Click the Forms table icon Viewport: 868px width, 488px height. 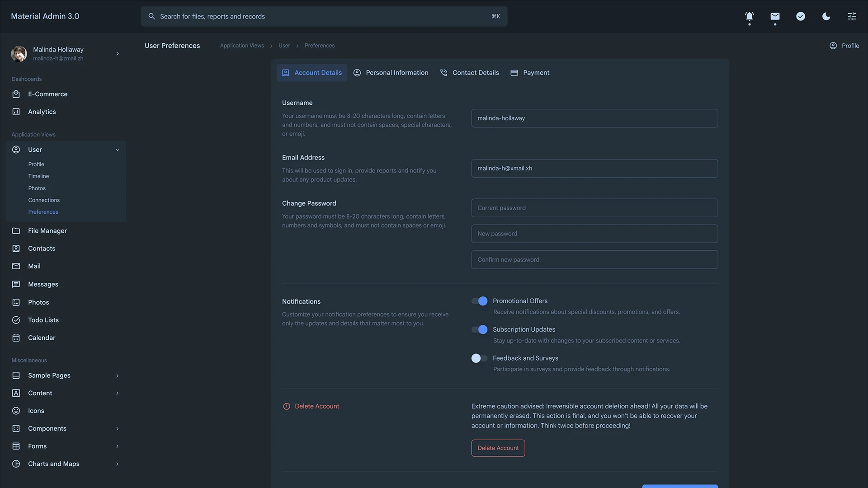click(16, 446)
